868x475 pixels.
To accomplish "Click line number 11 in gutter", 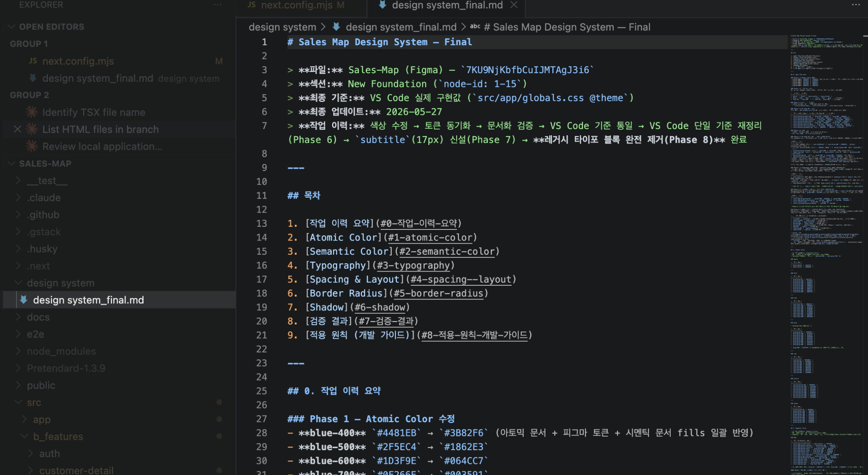I will tap(262, 195).
